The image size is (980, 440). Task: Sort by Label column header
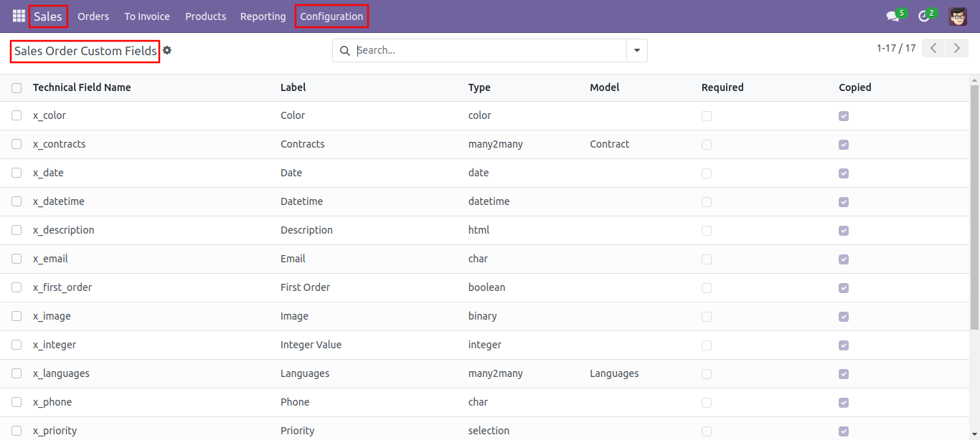[293, 87]
